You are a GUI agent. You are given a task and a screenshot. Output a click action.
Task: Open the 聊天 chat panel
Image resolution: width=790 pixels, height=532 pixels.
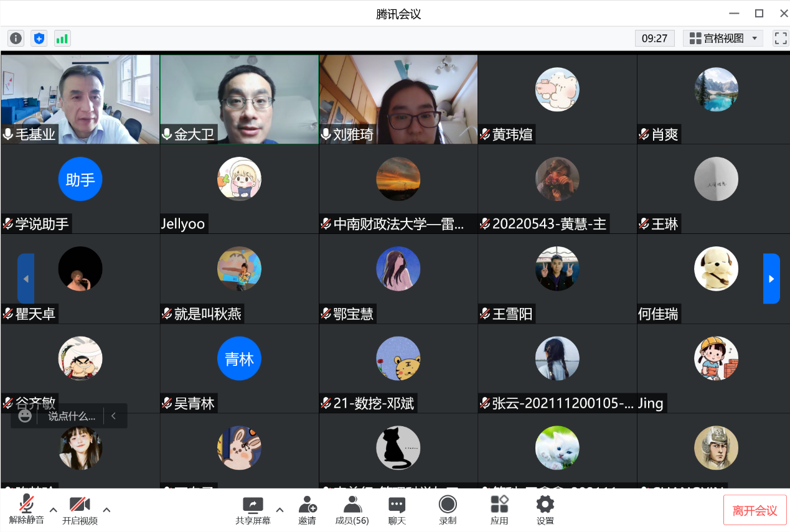coord(397,509)
